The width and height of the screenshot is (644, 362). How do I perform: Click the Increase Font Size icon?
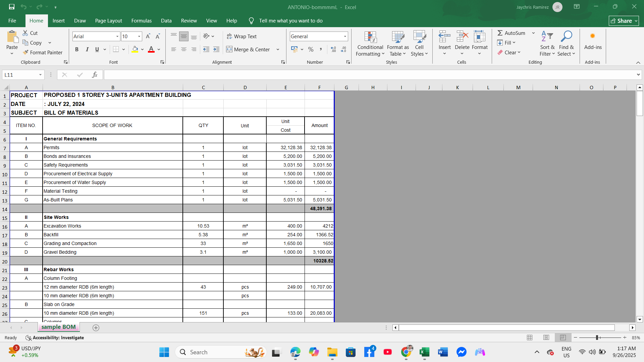(148, 36)
